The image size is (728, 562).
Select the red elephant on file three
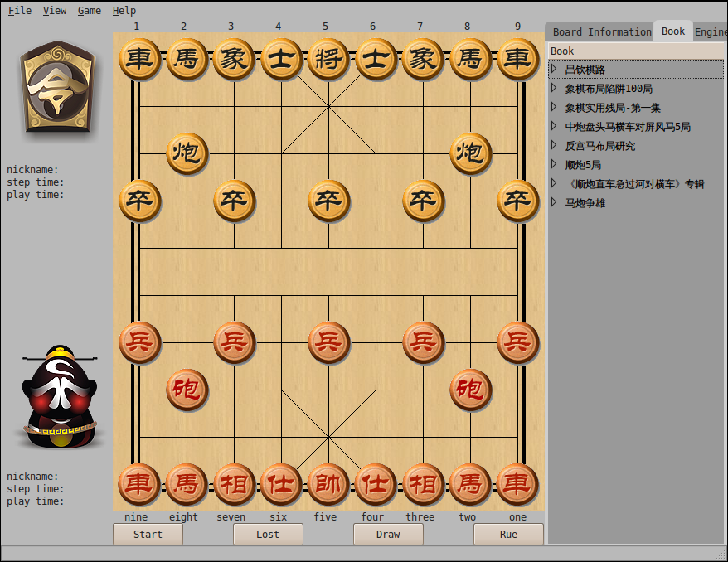423,484
